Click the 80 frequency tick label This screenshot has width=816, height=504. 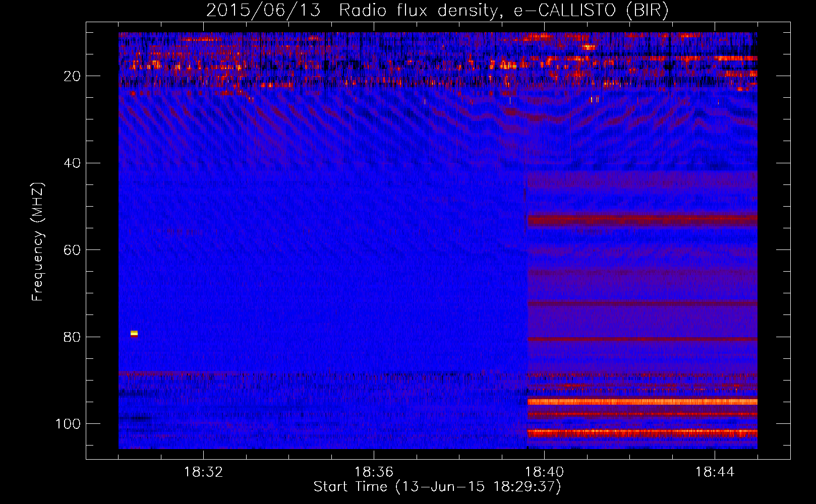pyautogui.click(x=72, y=337)
